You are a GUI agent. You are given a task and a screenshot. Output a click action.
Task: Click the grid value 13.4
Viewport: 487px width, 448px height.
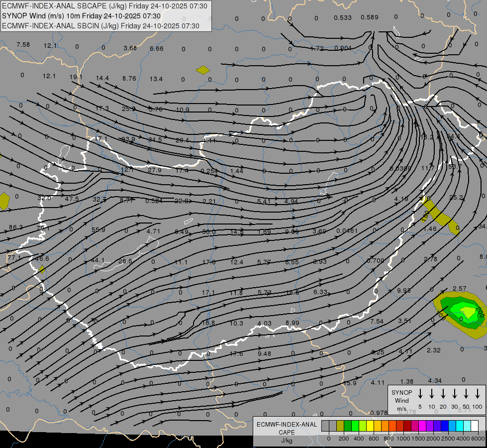click(x=156, y=79)
